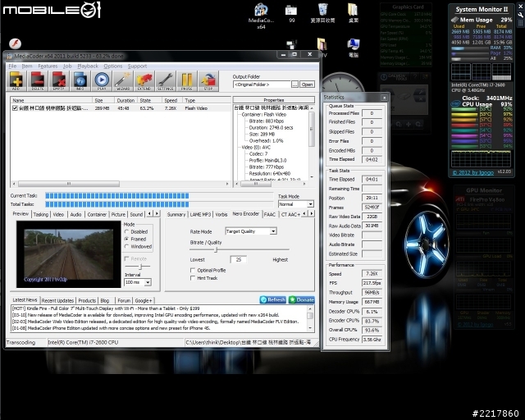525x420 pixels.
Task: Click the Refresh button
Action: tap(273, 299)
